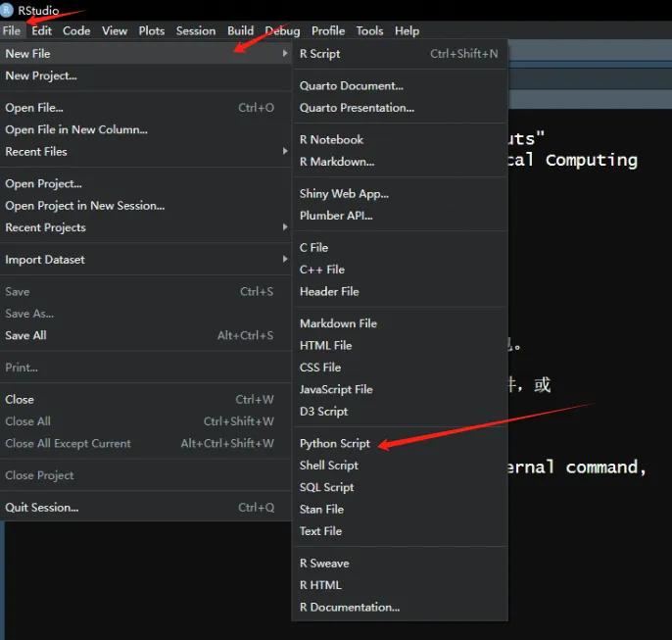
Task: Click the 'command,' text in console
Action: (x=605, y=467)
